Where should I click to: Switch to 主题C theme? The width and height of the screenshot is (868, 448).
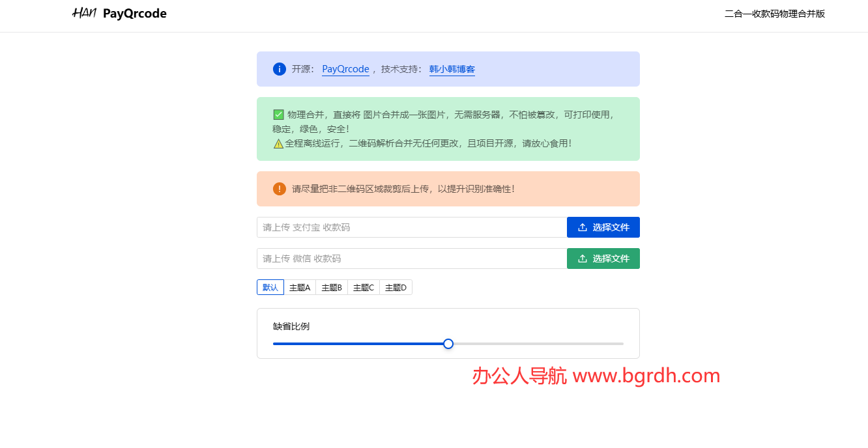click(x=363, y=287)
